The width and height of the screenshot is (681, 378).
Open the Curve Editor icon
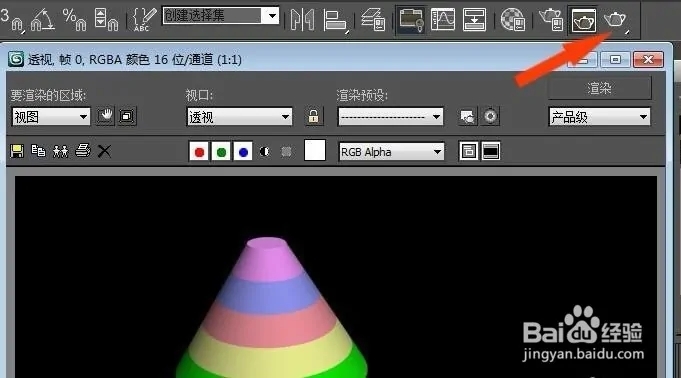[x=443, y=20]
